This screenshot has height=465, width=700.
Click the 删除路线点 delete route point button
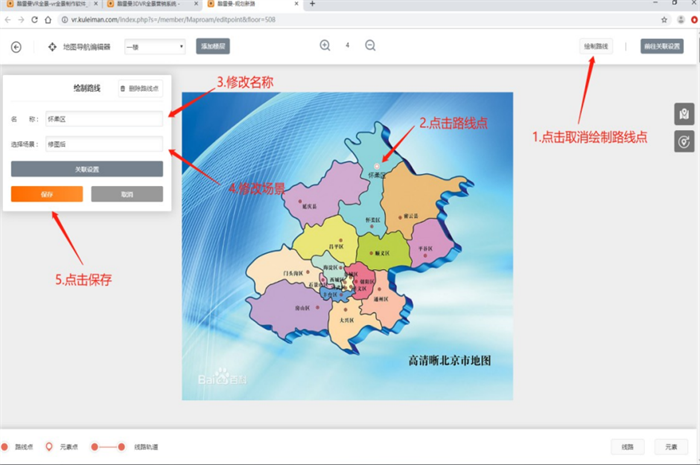coord(140,88)
